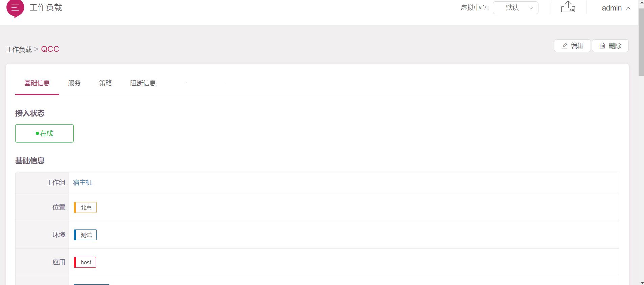The image size is (644, 285).
Task: Switch to the 服务 tab
Action: click(x=74, y=83)
